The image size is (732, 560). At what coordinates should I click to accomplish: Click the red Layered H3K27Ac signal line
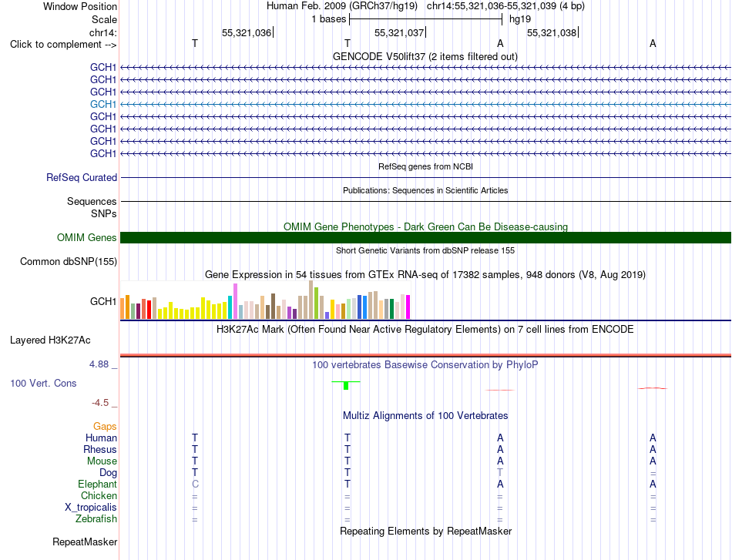425,355
